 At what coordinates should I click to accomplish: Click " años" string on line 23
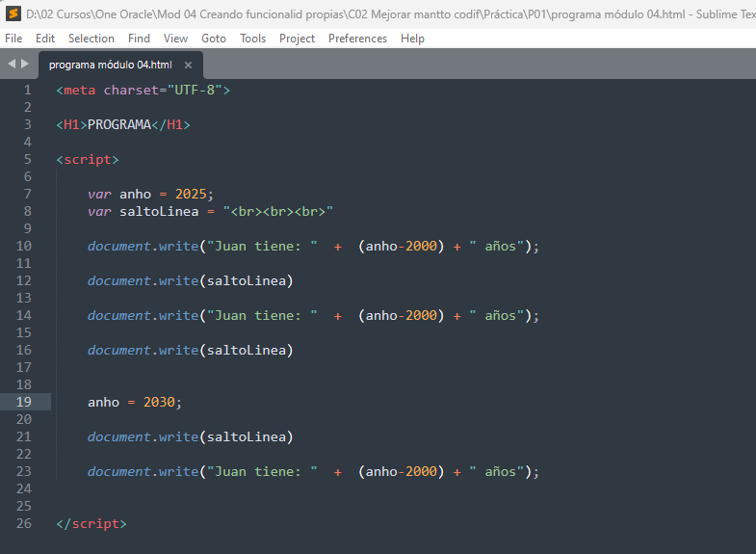click(x=497, y=471)
